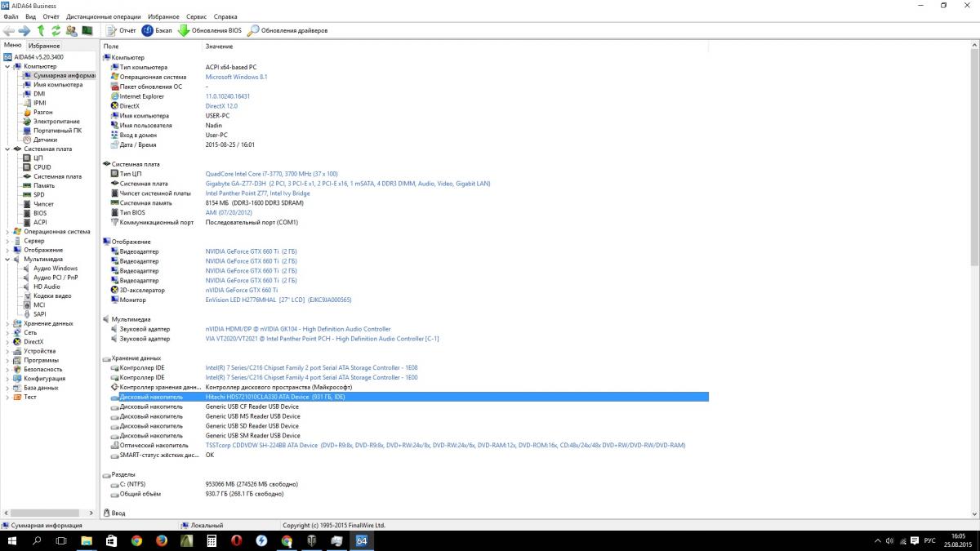Open the Файл menu
Screen dimensions: 980x551
(x=11, y=16)
